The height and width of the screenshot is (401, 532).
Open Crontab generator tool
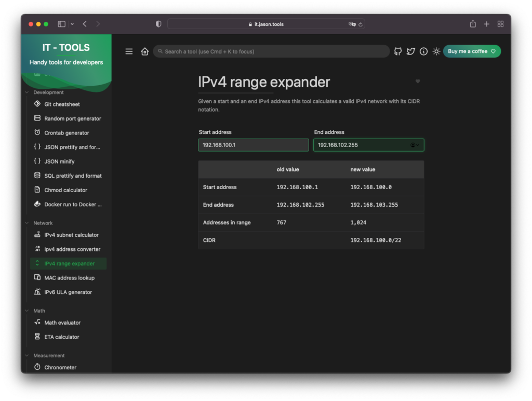pyautogui.click(x=68, y=132)
